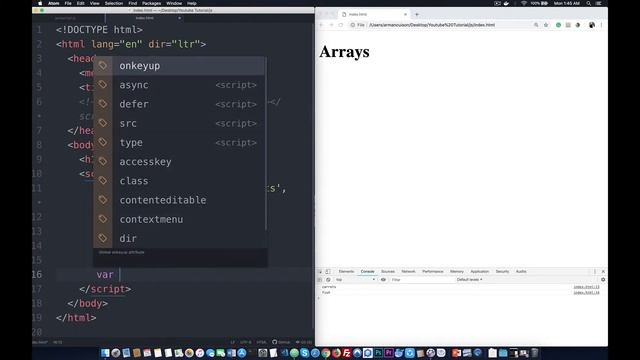
Task: Switch to the Security tab in DevTools
Action: coord(502,271)
